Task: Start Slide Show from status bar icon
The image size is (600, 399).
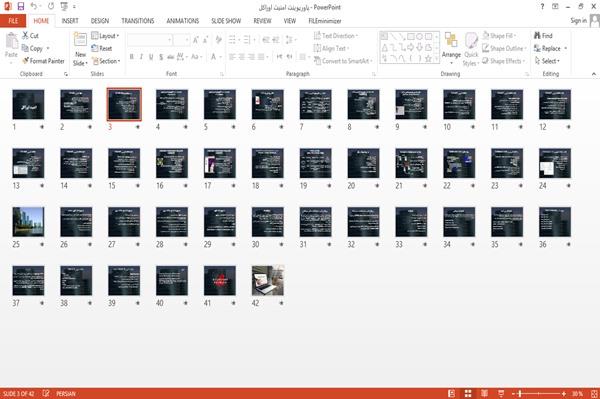Action: click(501, 393)
